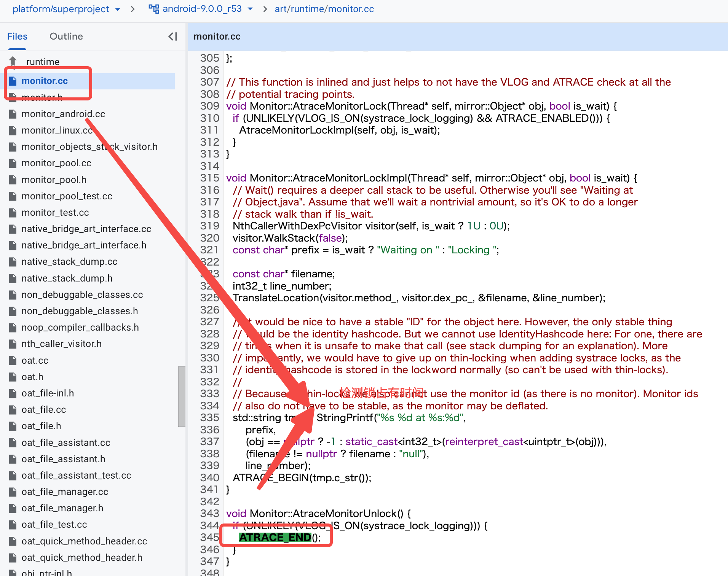Viewport: 728px width, 576px height.
Task: Open oat_file_assistant.h file
Action: click(63, 459)
